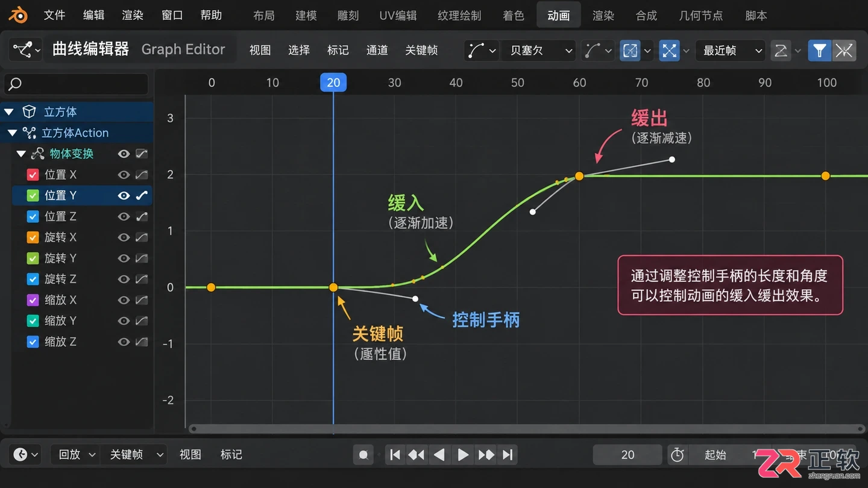Click the handle type curve icon

(x=593, y=51)
